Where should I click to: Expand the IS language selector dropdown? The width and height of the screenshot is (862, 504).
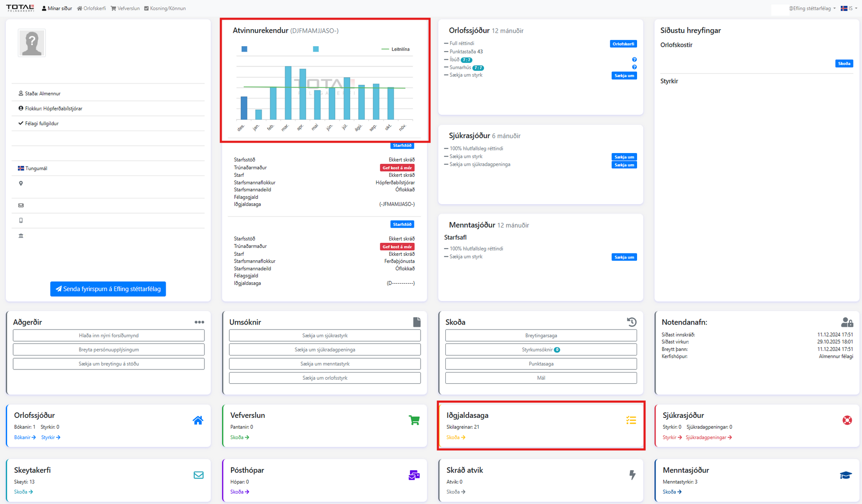click(x=849, y=9)
